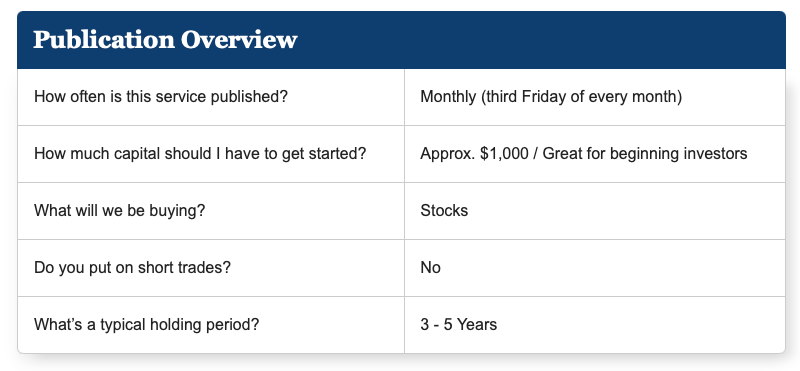The width and height of the screenshot is (800, 371).
Task: Select the question about how often service is published
Action: pos(161,96)
